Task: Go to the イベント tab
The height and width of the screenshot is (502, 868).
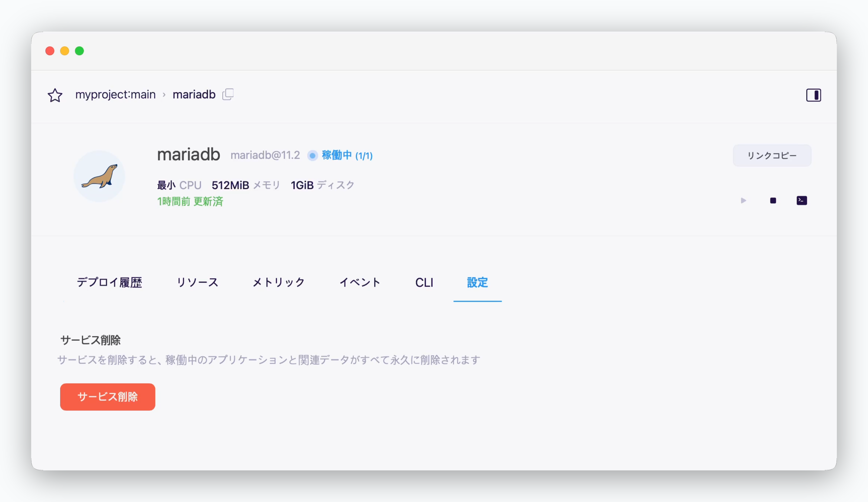Action: tap(360, 282)
